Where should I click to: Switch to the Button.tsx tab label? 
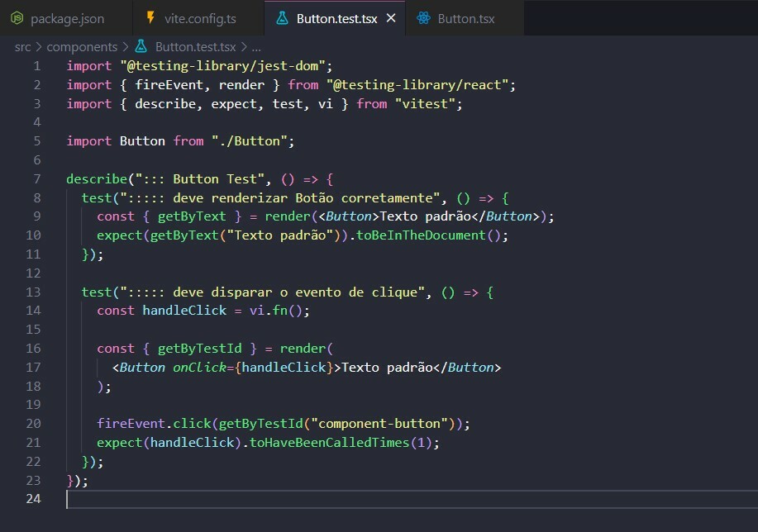tap(465, 18)
